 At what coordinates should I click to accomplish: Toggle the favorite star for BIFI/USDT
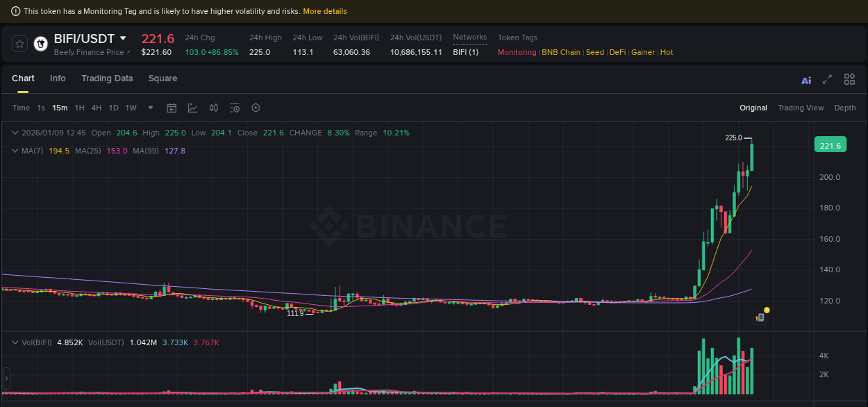(x=19, y=43)
